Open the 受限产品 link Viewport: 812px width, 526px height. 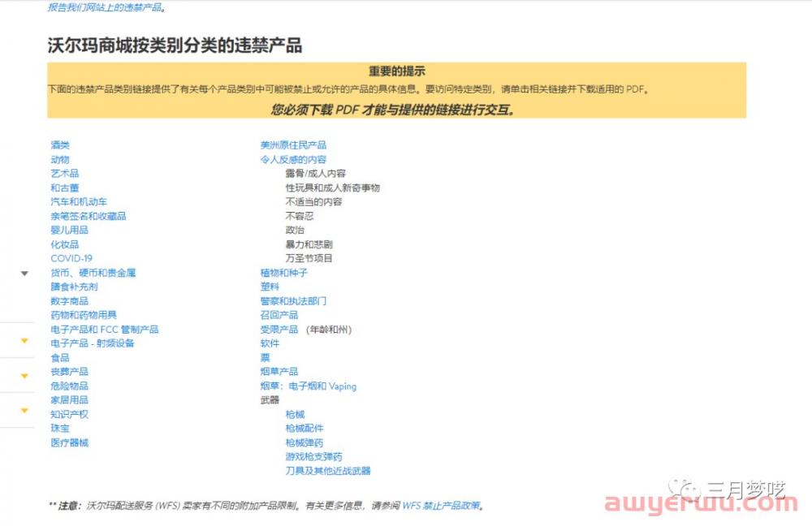(x=279, y=330)
